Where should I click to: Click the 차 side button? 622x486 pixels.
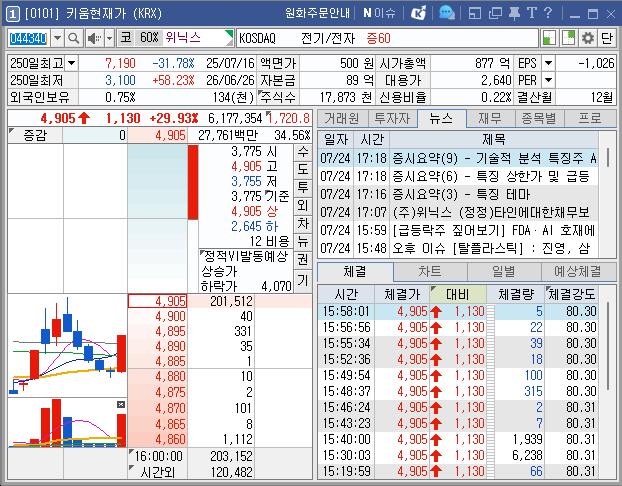point(303,223)
